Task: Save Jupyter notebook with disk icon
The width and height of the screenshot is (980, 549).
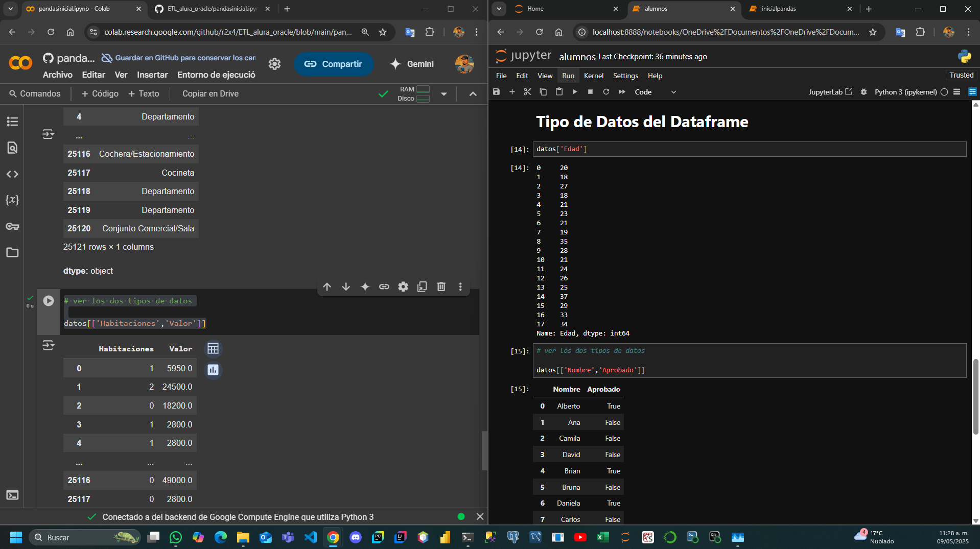Action: point(496,92)
